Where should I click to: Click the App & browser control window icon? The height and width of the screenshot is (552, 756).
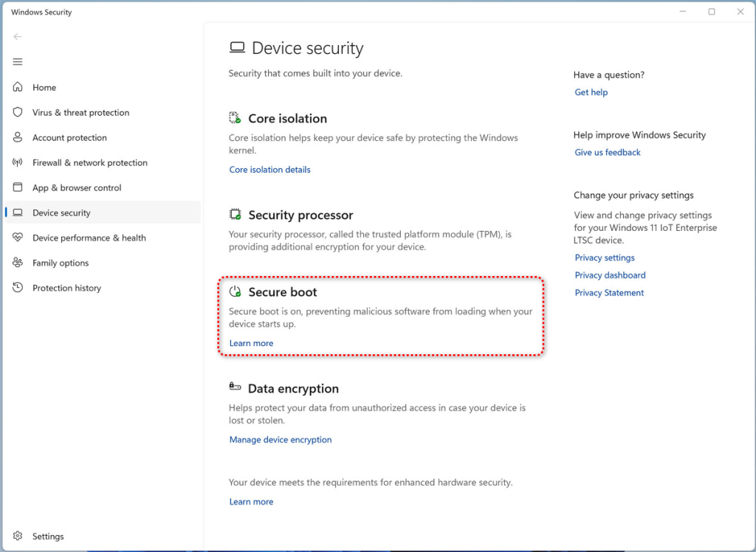pos(18,187)
